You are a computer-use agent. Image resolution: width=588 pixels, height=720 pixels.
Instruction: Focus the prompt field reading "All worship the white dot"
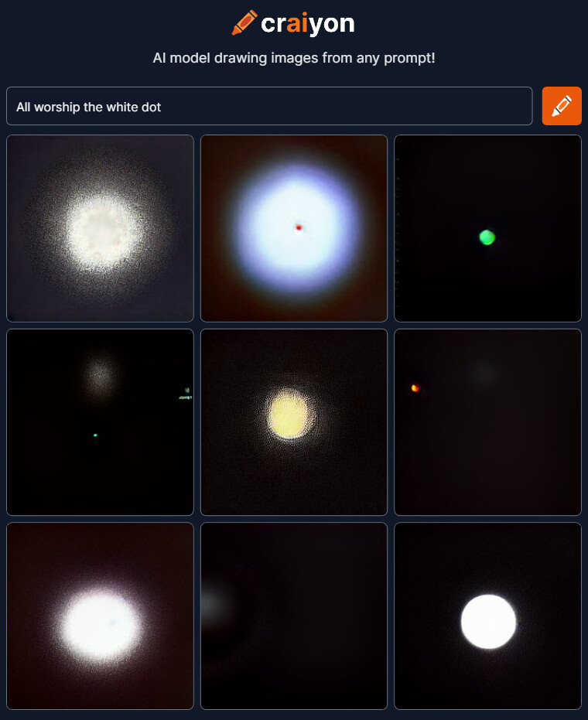tap(269, 106)
